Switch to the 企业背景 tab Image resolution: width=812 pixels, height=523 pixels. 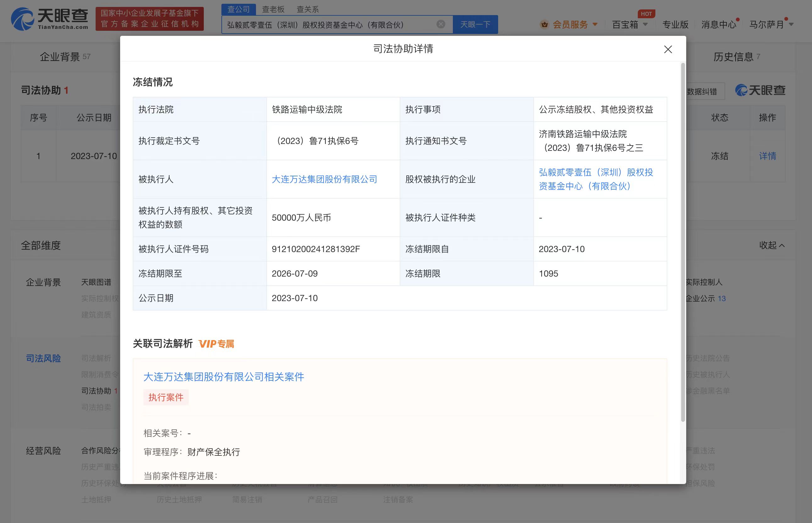[x=65, y=57]
